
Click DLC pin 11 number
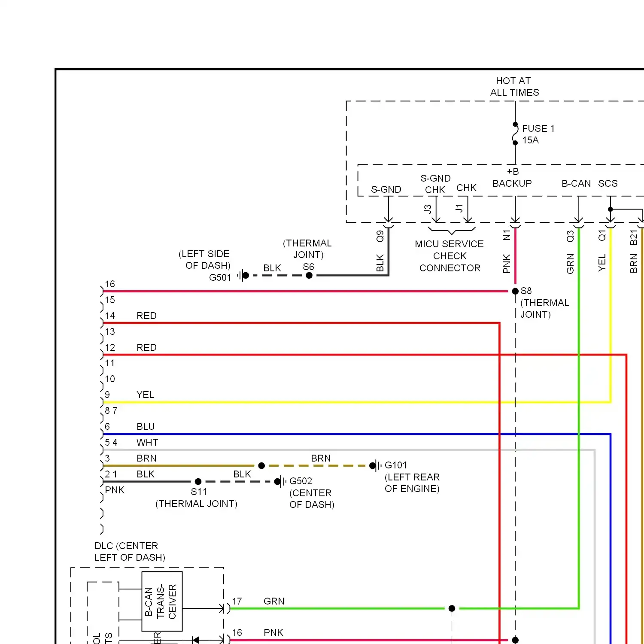[x=110, y=363]
